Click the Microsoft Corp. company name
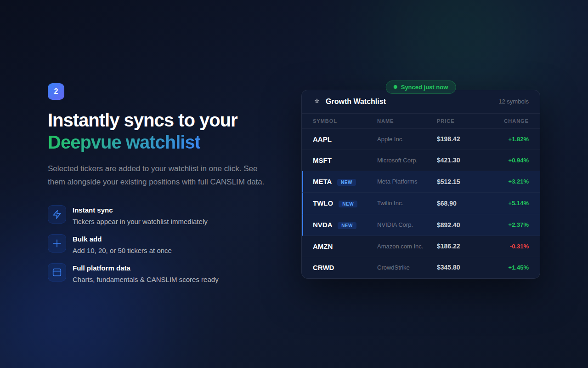Screen dimensions: 588x368 point(397,160)
